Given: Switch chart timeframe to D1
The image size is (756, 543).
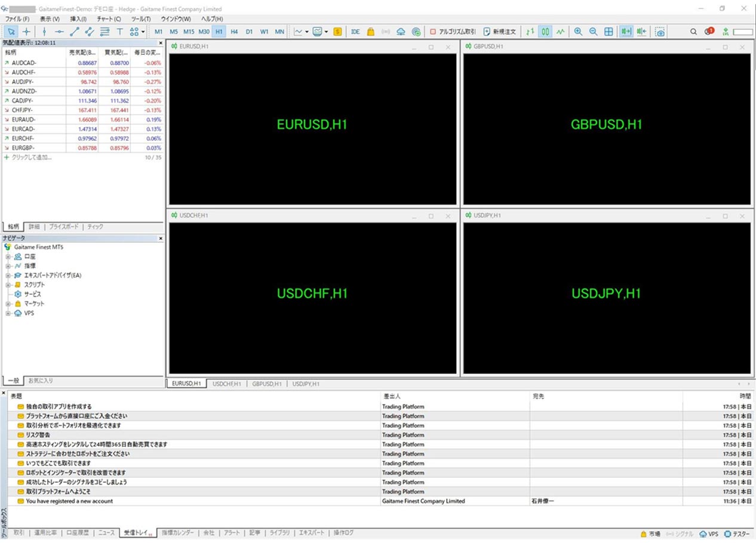Looking at the screenshot, I should point(249,32).
